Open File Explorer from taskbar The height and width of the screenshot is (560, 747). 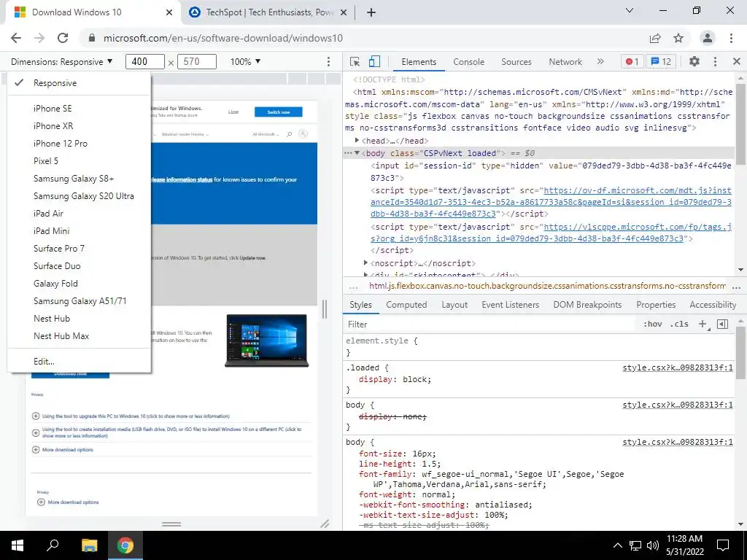pyautogui.click(x=89, y=545)
